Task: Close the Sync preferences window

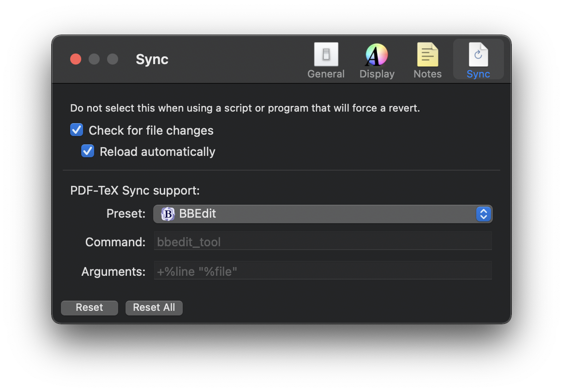Action: coord(76,59)
